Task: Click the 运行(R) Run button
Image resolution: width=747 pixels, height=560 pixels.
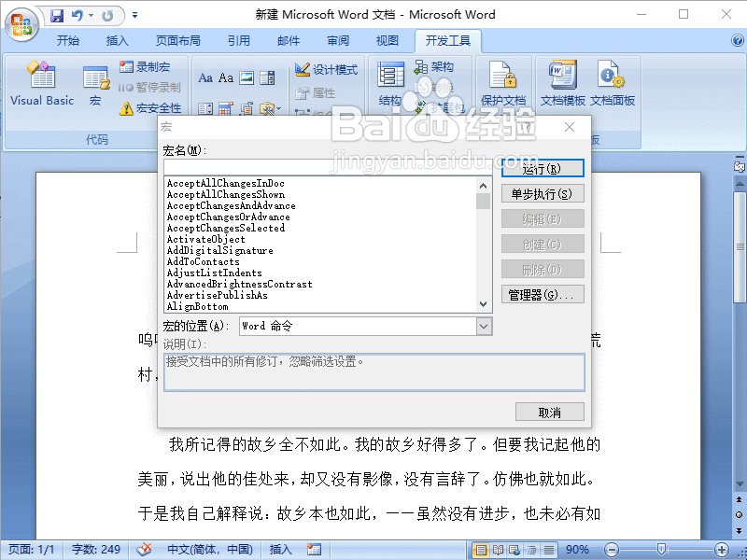Action: (x=543, y=169)
